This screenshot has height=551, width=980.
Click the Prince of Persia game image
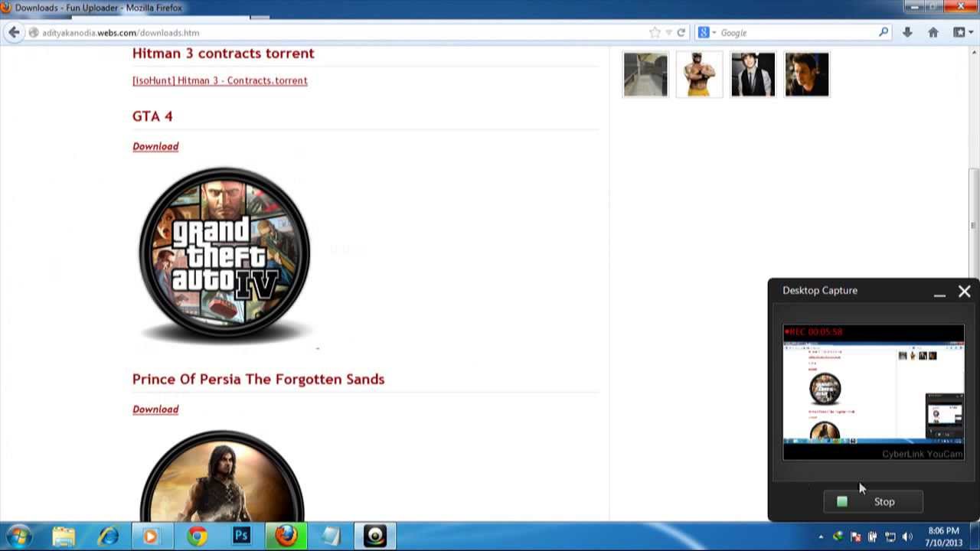point(222,476)
